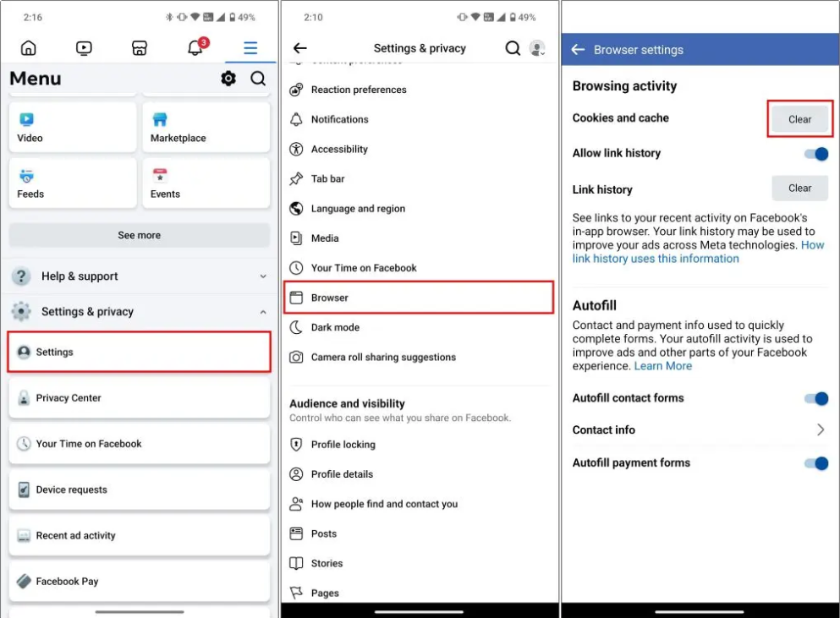This screenshot has height=618, width=840.
Task: Toggle Autofill payment forms switch
Action: tap(815, 463)
